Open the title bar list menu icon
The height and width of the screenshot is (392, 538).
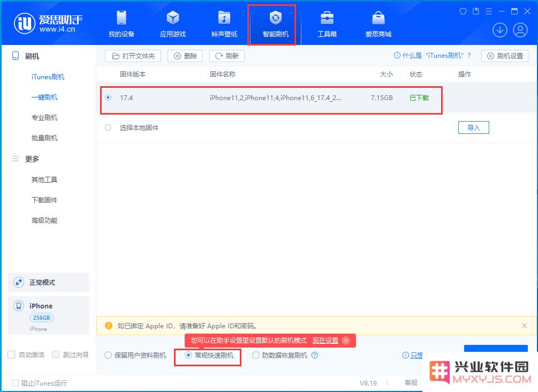click(x=489, y=11)
